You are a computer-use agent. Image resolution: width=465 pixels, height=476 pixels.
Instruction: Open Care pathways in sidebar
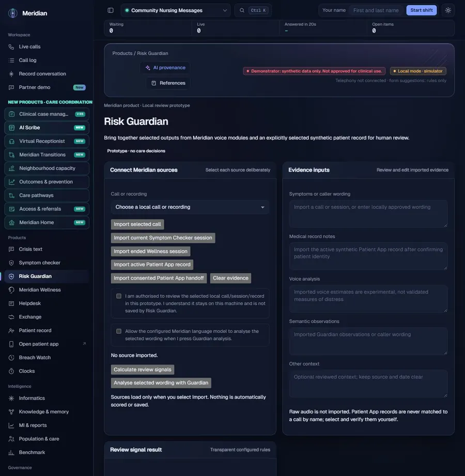click(47, 195)
